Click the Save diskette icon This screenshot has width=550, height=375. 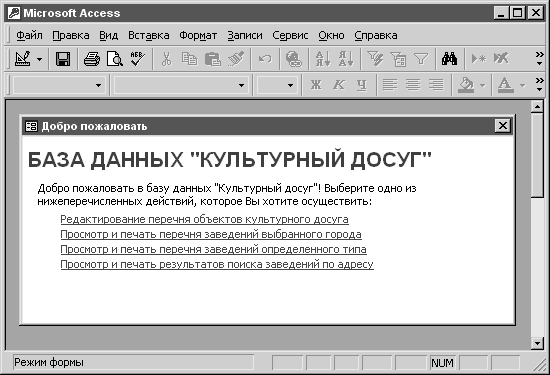pos(63,59)
